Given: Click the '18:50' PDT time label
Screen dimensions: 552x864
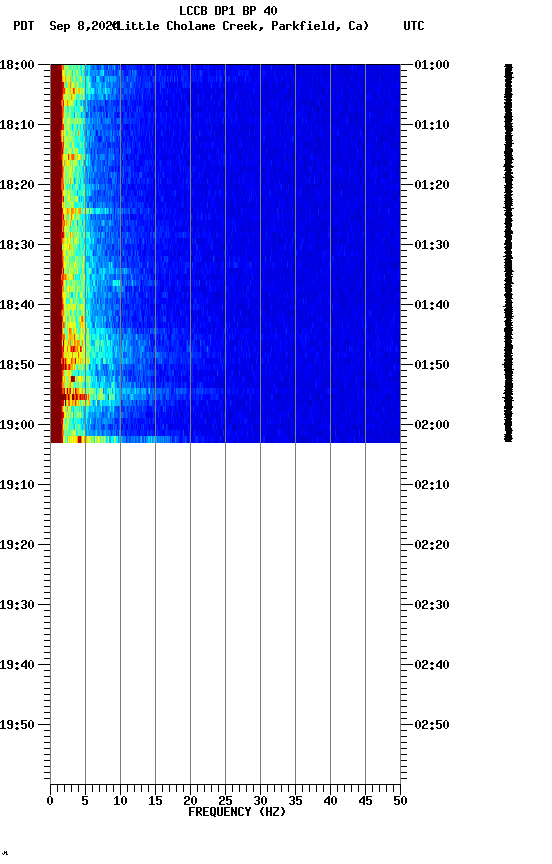Looking at the screenshot, I should click(17, 365).
